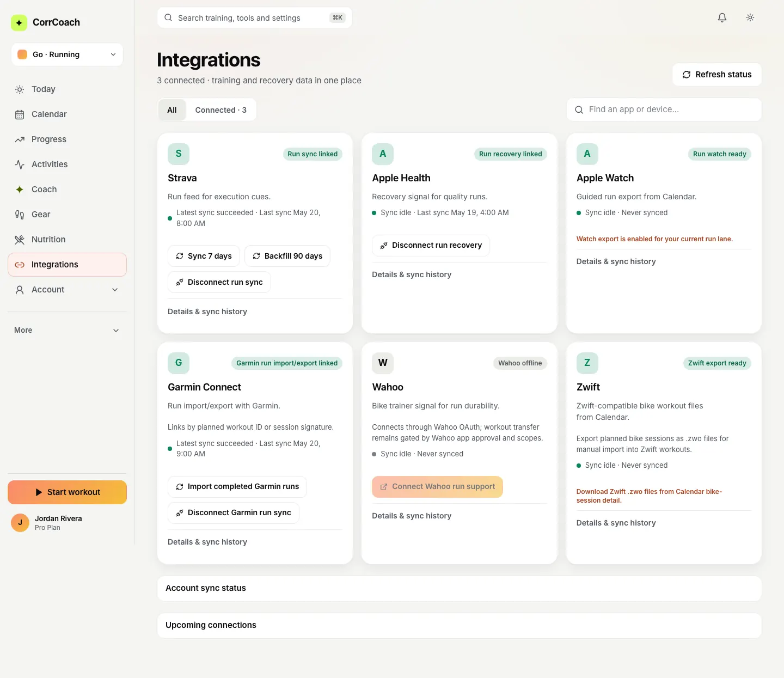Image resolution: width=784 pixels, height=678 pixels.
Task: Click the Gear footprints icon in sidebar
Action: pyautogui.click(x=20, y=215)
